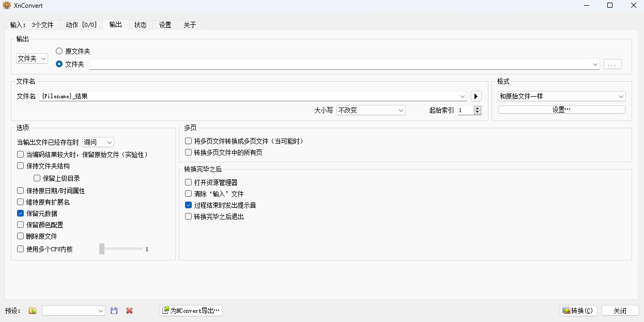
Task: Delete the preset via red X icon
Action: tap(129, 310)
